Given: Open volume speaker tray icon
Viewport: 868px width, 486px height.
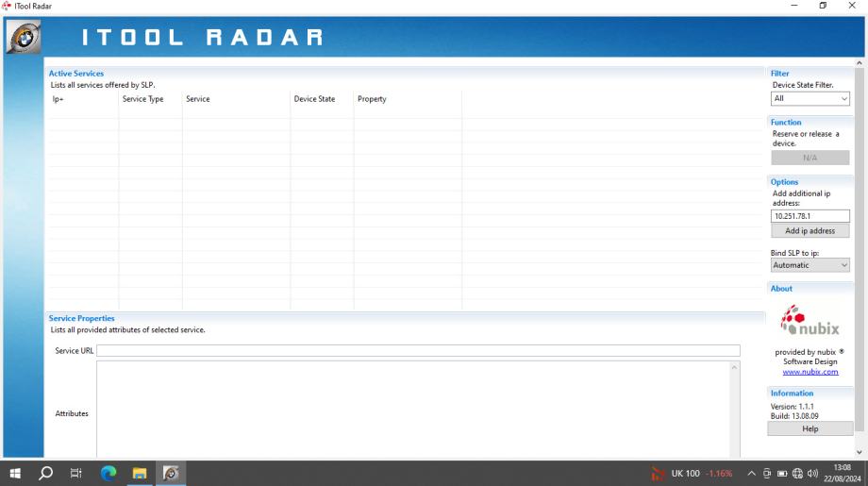Looking at the screenshot, I should [812, 474].
